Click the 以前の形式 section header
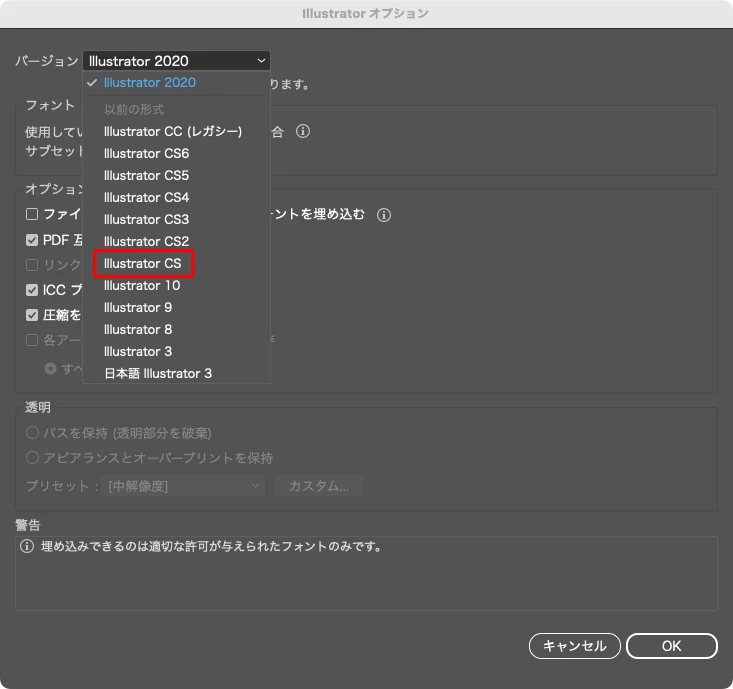The image size is (733, 689). (x=134, y=109)
